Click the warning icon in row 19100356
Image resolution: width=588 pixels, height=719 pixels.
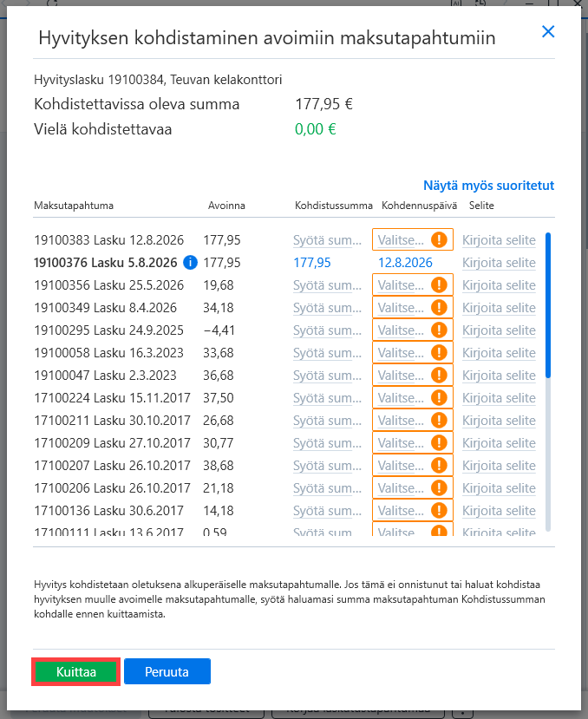click(439, 285)
